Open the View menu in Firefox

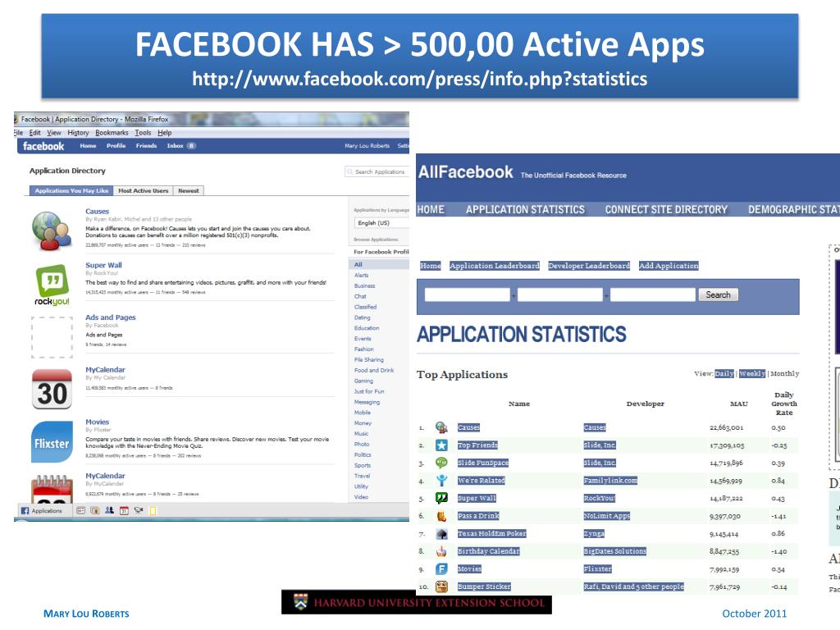(x=53, y=132)
